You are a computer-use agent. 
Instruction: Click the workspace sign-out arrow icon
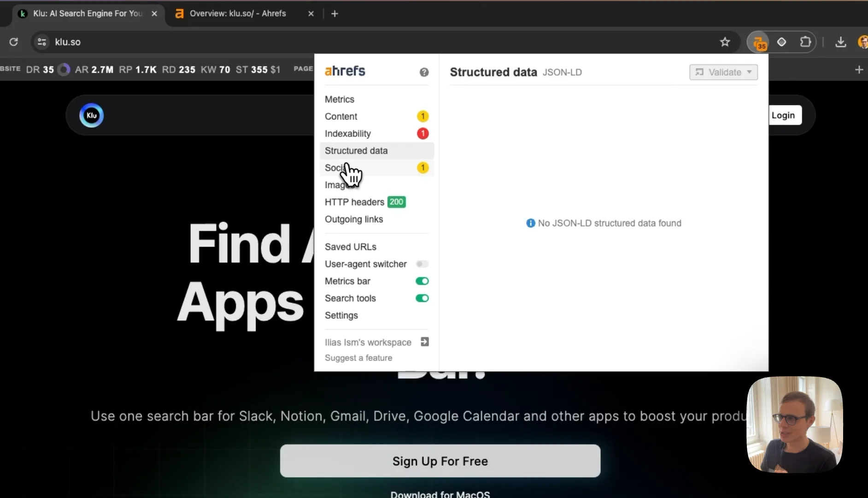[425, 342]
